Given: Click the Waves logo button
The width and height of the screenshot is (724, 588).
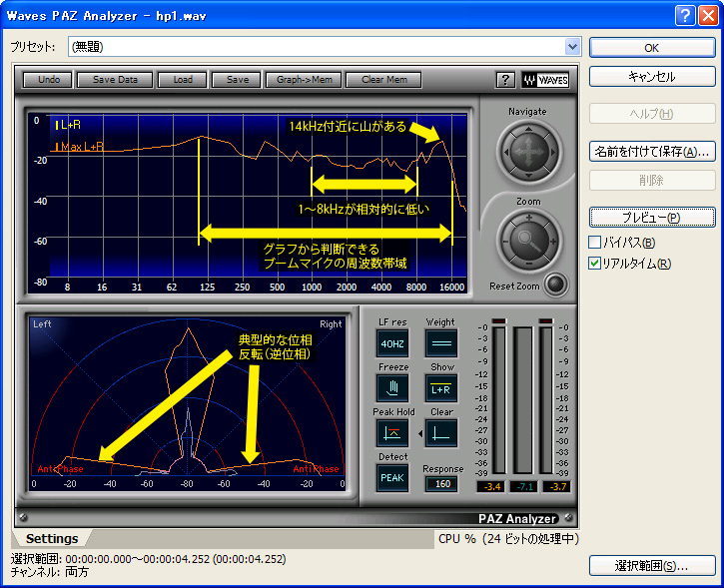Looking at the screenshot, I should [x=545, y=80].
